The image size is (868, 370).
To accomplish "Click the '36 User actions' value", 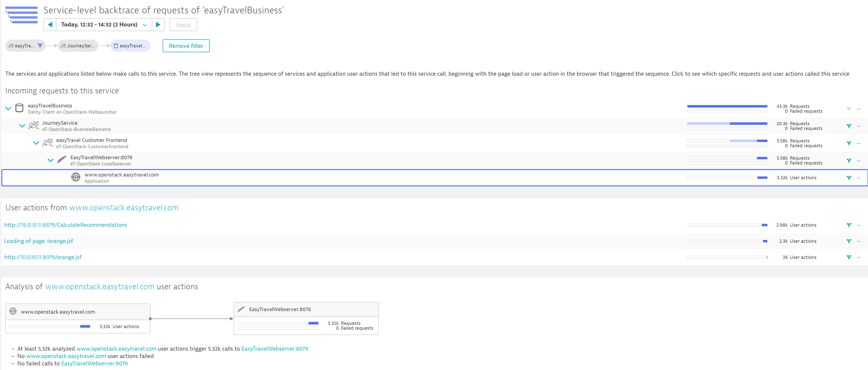I will (799, 257).
